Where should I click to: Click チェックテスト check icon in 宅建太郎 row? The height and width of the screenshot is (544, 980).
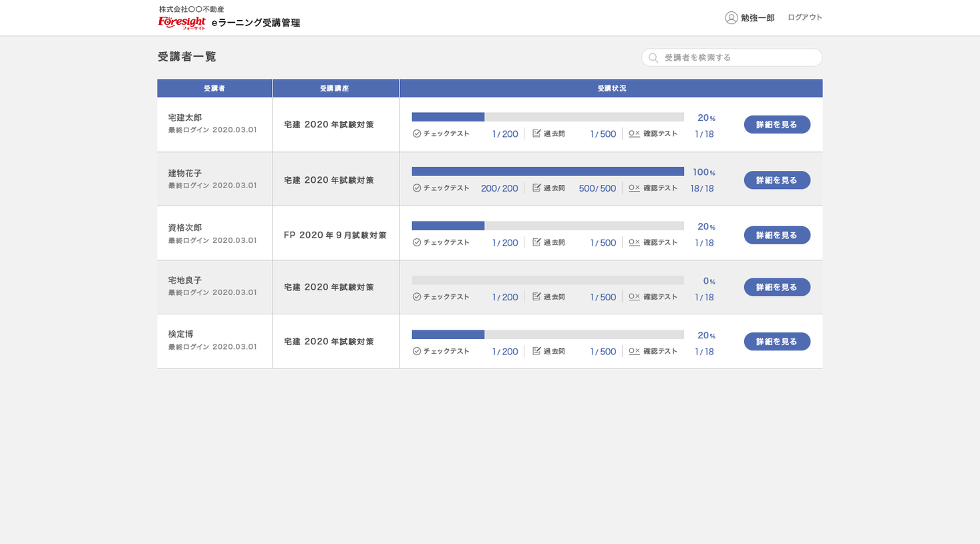[417, 133]
